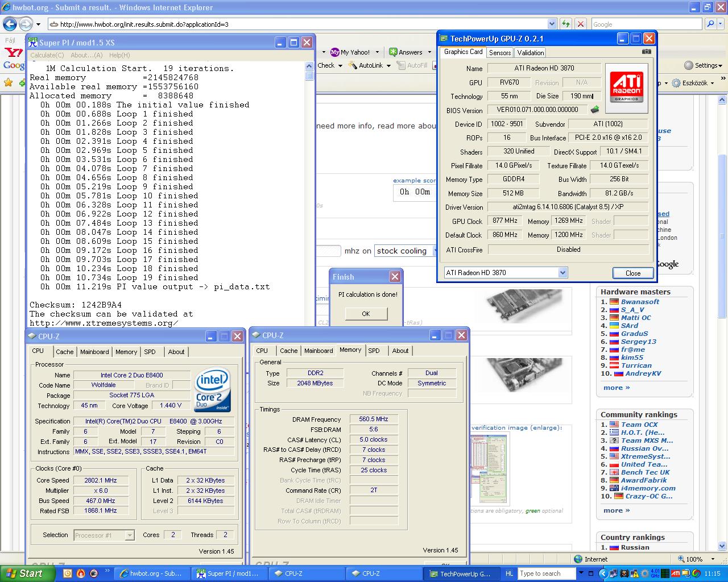728x582 pixels.
Task: Open Yahoo Answers toolbar icon
Action: (393, 52)
